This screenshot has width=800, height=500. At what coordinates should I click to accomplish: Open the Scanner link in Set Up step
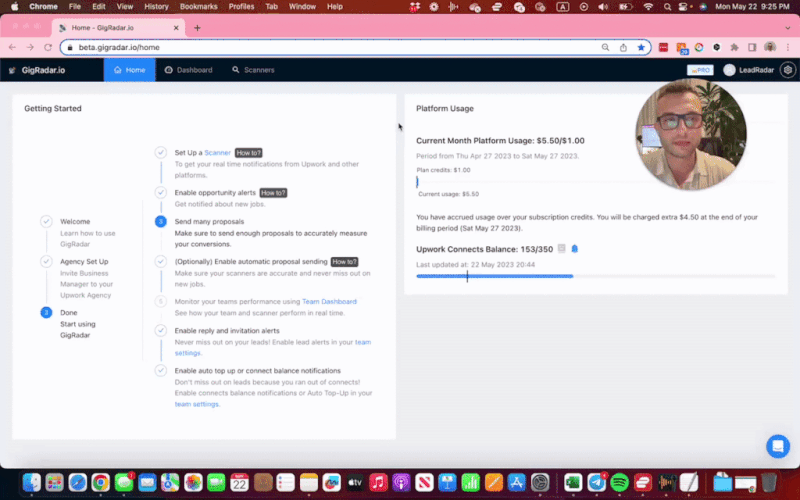click(217, 153)
